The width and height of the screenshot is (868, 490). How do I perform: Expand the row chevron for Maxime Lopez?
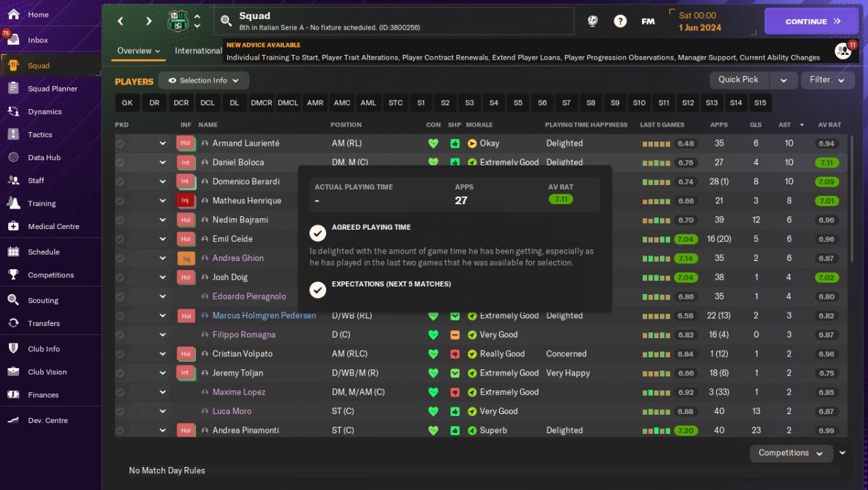click(x=163, y=392)
